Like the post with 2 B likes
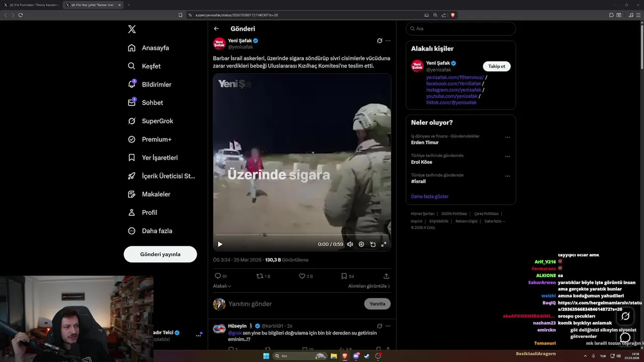 pyautogui.click(x=306, y=276)
